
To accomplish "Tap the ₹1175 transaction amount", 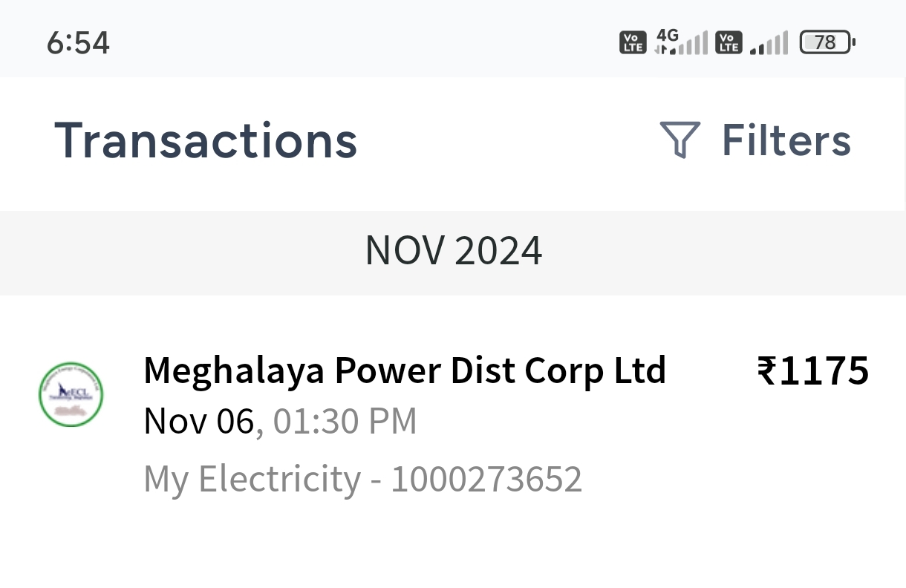I will [x=813, y=370].
